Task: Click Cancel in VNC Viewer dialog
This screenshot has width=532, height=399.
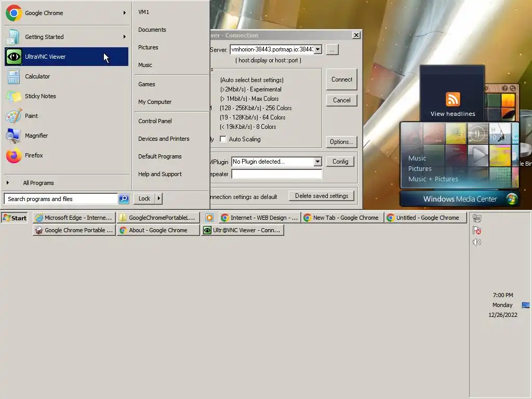Action: tap(342, 100)
